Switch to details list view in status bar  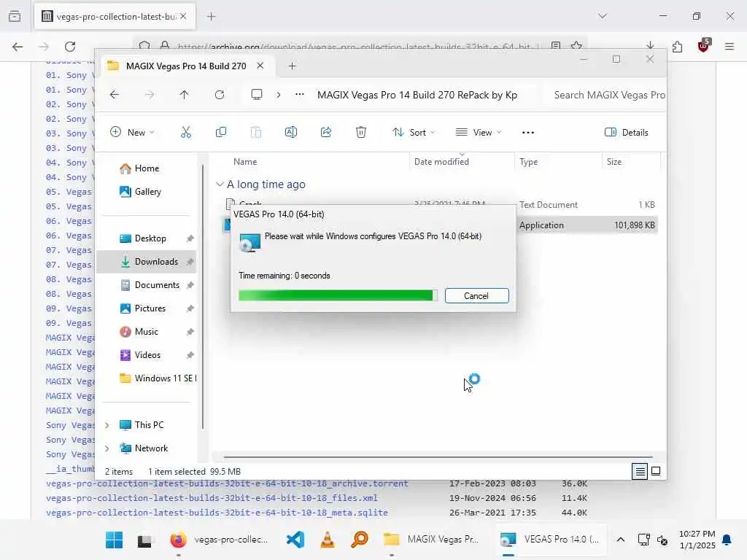click(x=640, y=472)
